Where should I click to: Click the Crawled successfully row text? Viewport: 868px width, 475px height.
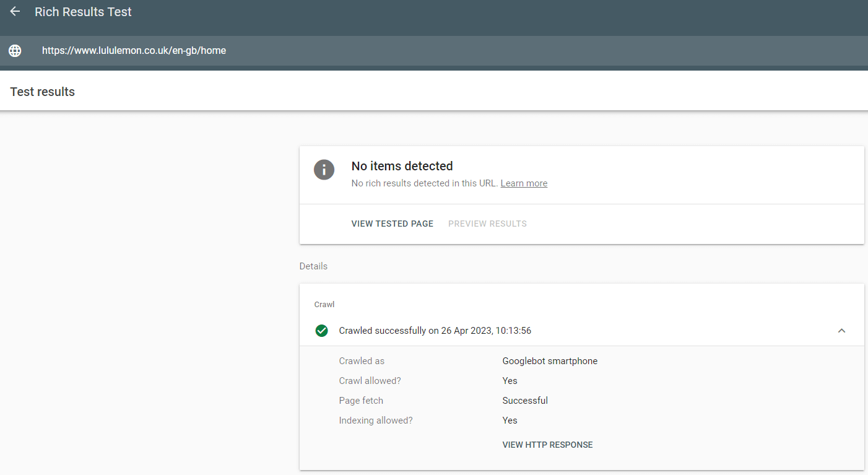pos(435,331)
